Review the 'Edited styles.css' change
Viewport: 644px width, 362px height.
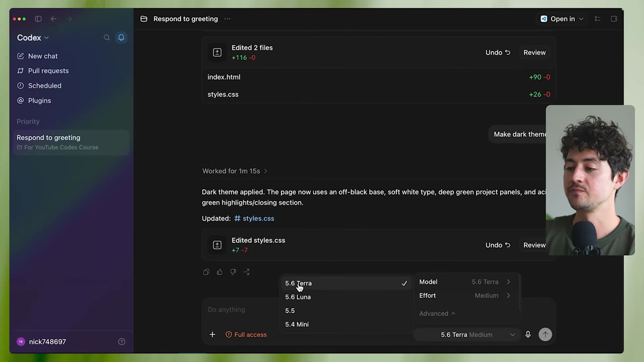(x=534, y=245)
